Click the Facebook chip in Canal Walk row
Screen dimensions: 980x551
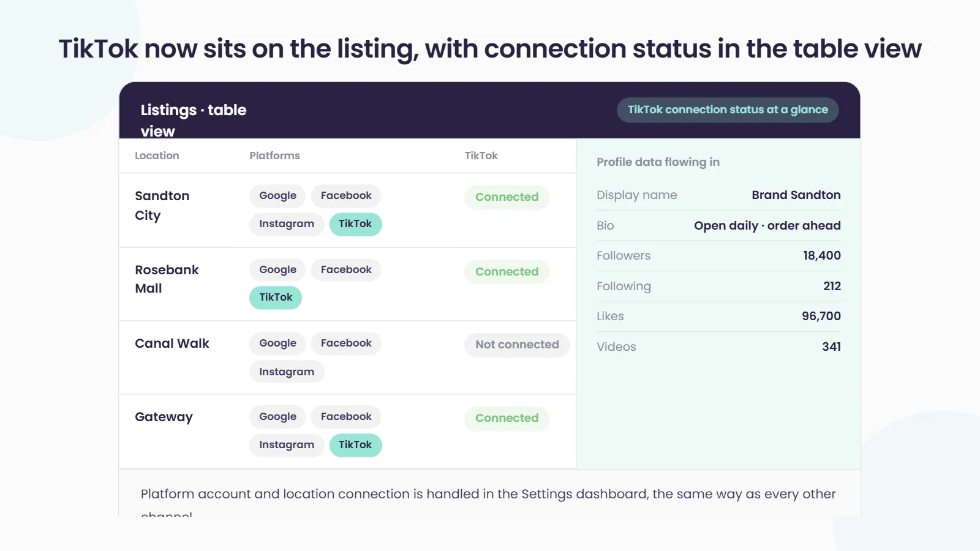(346, 343)
